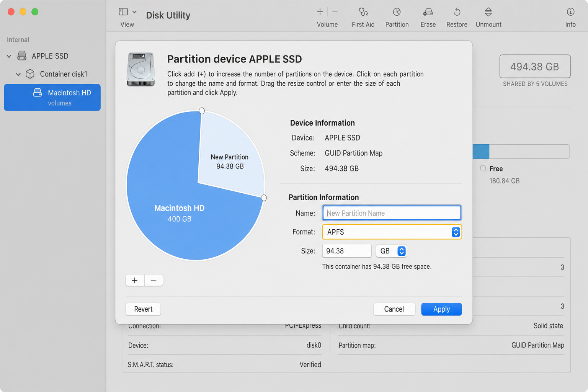Image resolution: width=588 pixels, height=392 pixels.
Task: Open the Partition toolbar icon
Action: tap(397, 12)
